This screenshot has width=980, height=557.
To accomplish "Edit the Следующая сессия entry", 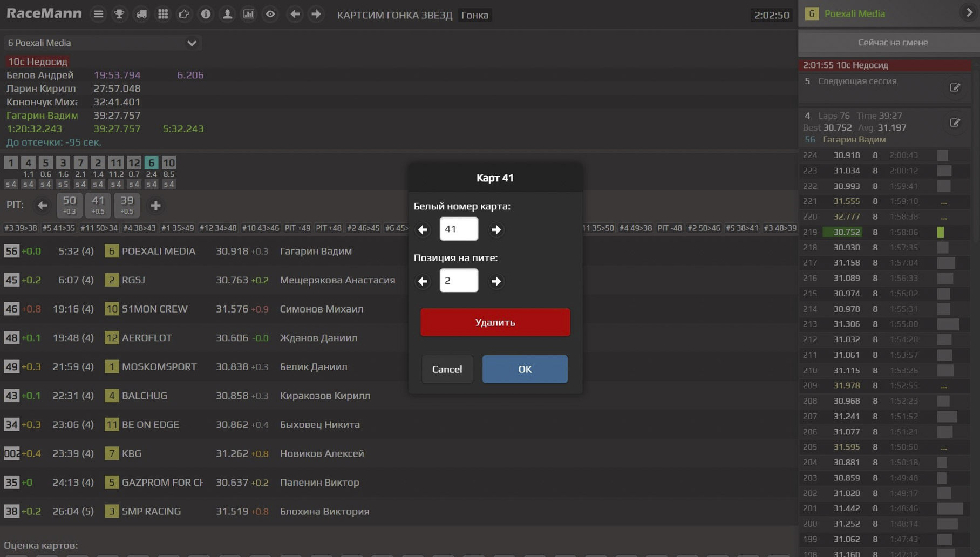I will (955, 87).
